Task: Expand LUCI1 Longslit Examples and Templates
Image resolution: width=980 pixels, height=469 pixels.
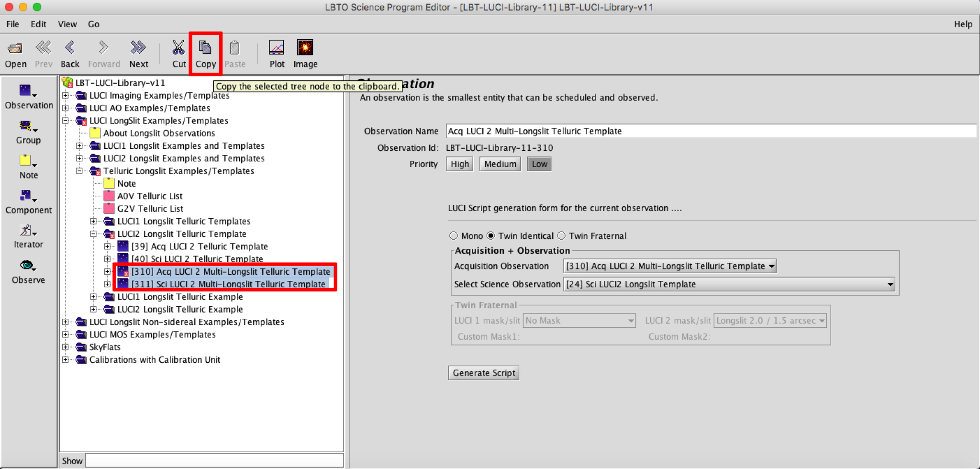Action: [x=79, y=145]
